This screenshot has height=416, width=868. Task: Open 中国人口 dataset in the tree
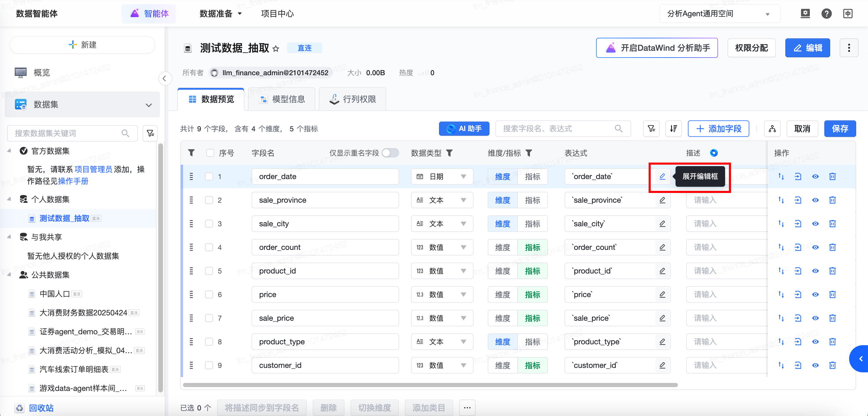pyautogui.click(x=55, y=294)
